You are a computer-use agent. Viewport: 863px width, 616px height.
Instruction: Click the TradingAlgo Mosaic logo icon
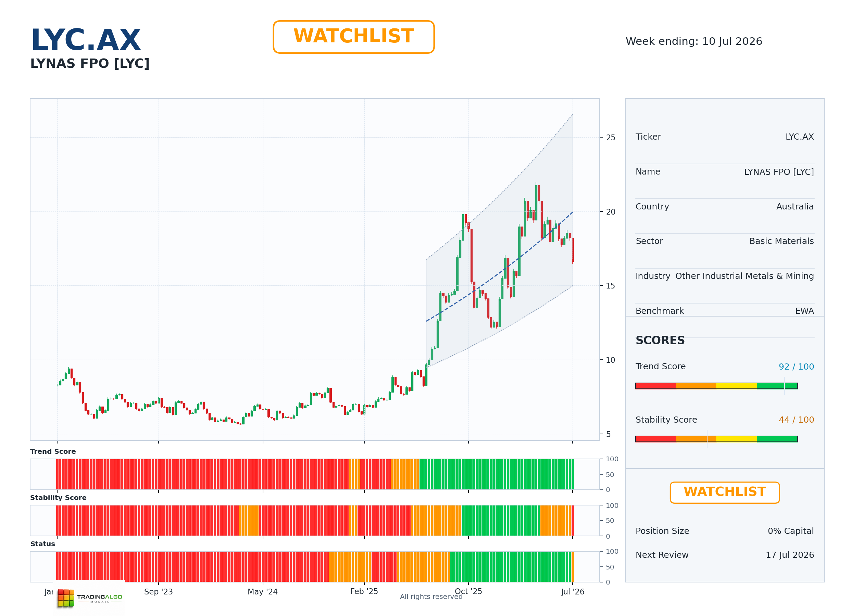click(66, 598)
